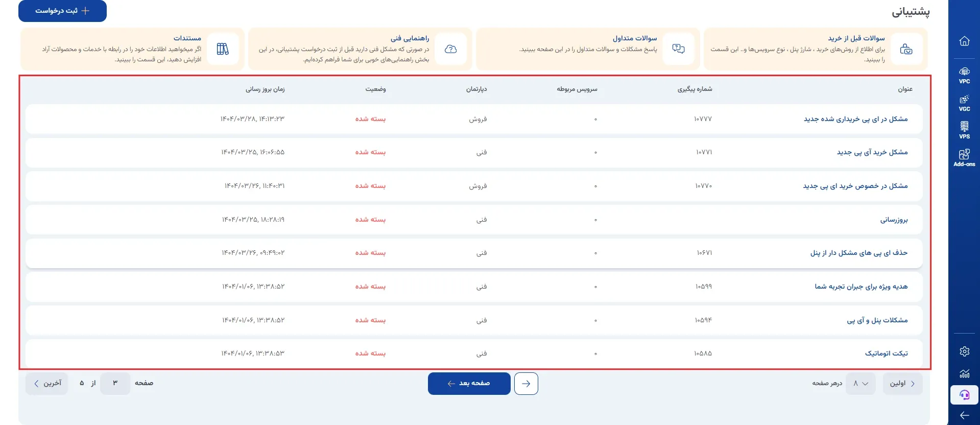The height and width of the screenshot is (425, 980).
Task: Go to اولین first page button
Action: (902, 384)
